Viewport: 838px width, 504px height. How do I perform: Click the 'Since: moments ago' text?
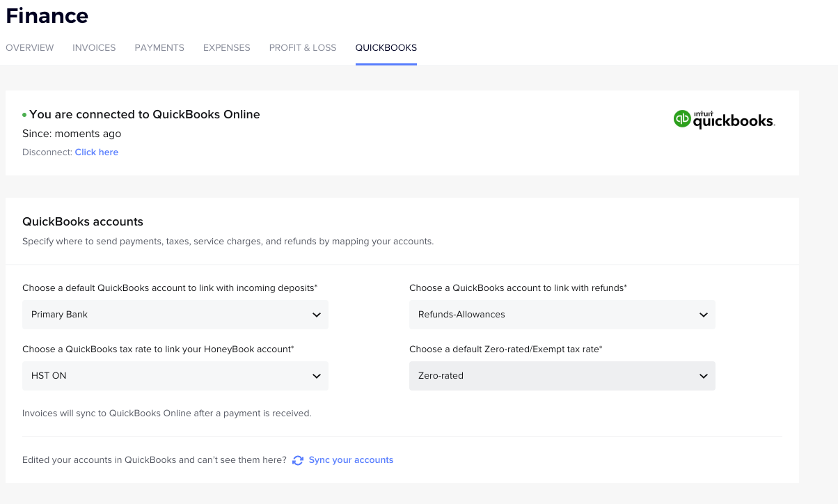[x=72, y=134]
